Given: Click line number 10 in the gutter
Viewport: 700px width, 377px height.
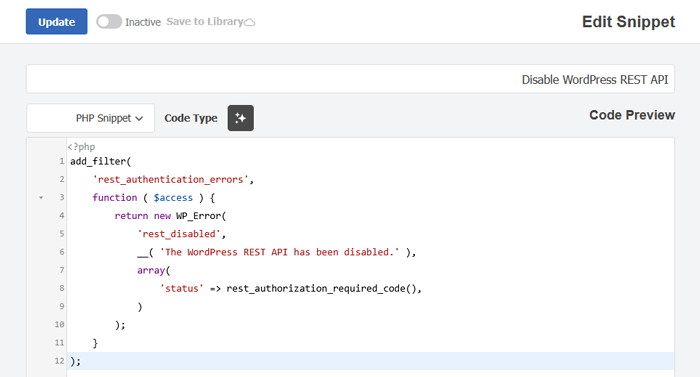Looking at the screenshot, I should pos(59,324).
